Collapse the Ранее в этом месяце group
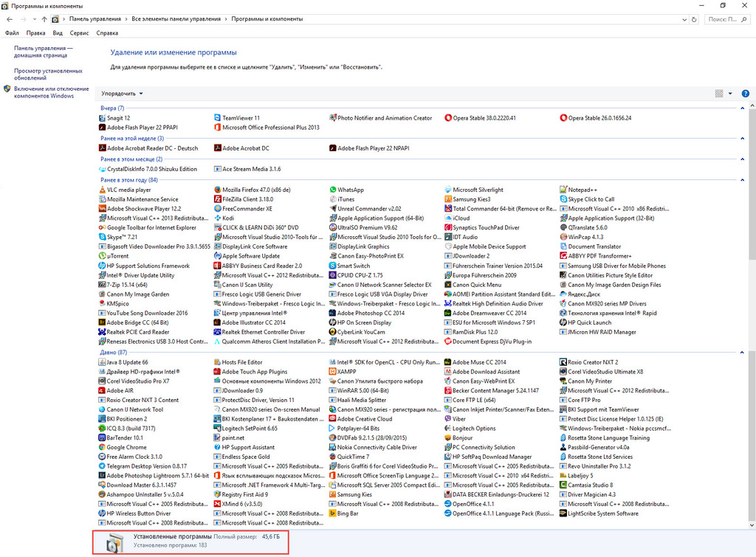Image resolution: width=756 pixels, height=557 pixels. [x=742, y=159]
